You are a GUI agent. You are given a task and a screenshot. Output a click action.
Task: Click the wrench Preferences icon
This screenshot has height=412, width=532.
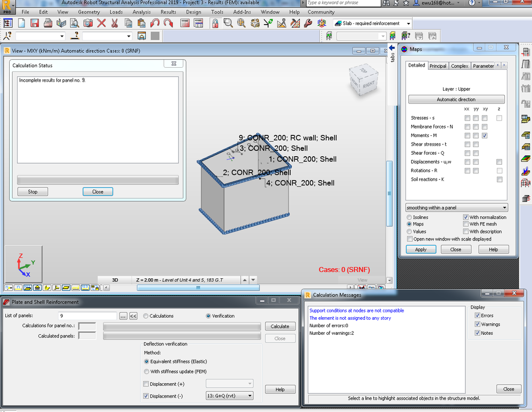[308, 23]
